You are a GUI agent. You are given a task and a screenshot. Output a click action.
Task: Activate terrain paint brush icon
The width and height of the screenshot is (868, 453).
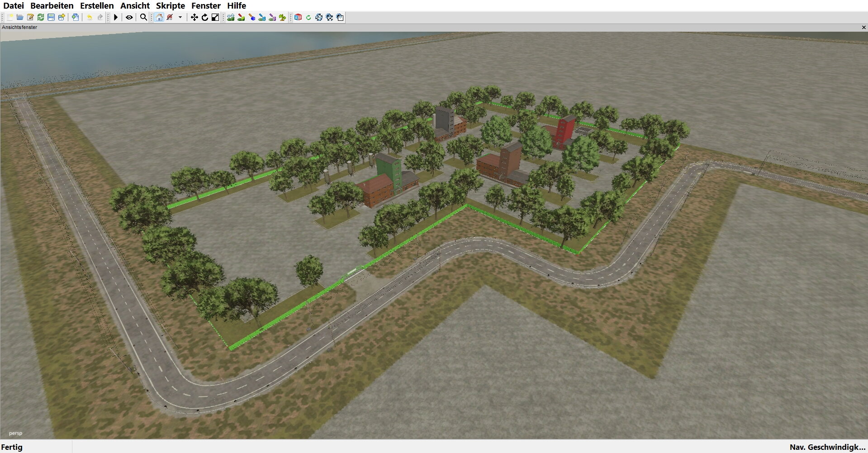click(241, 17)
